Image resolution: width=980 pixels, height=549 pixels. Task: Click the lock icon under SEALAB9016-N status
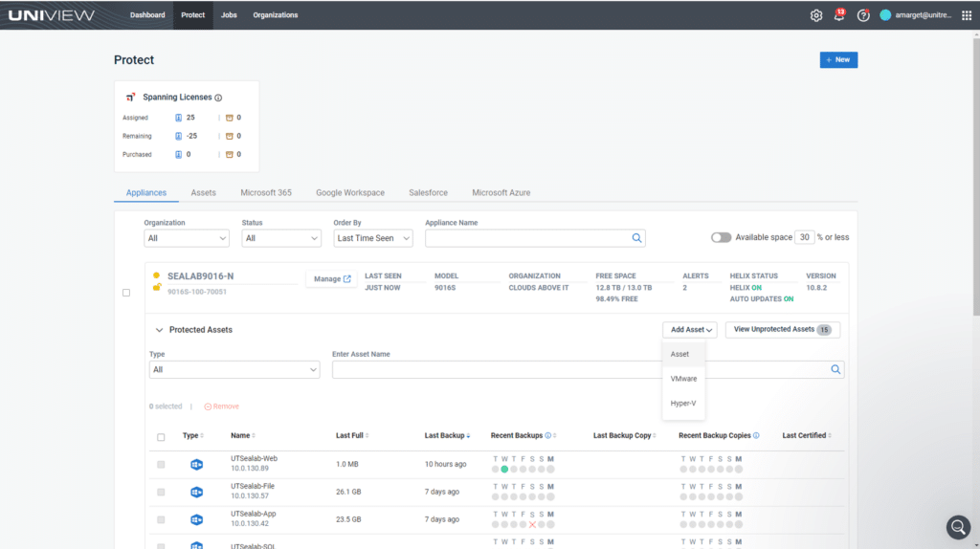[156, 287]
